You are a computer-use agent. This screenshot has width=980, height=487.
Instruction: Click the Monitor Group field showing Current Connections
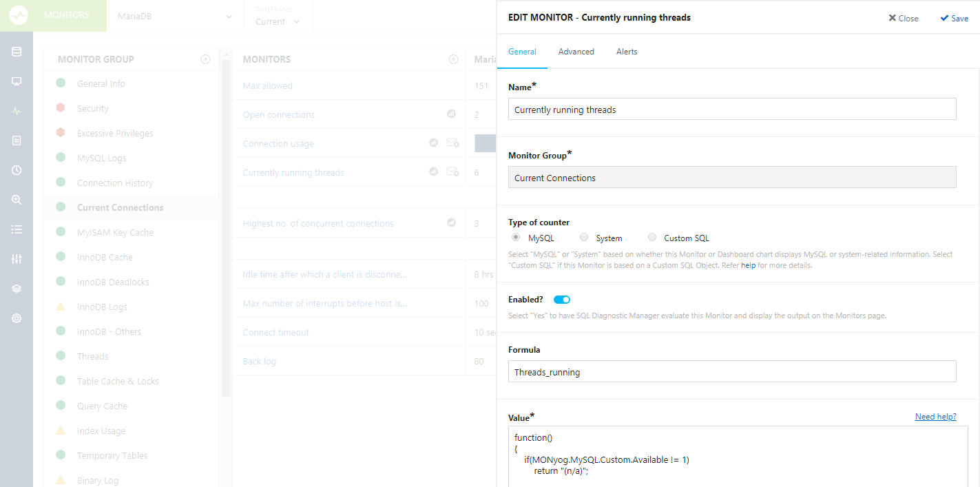(x=732, y=178)
